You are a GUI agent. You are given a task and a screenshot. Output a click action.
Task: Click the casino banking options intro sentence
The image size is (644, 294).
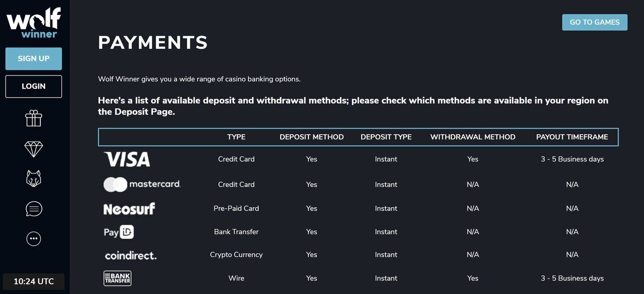[x=199, y=79]
